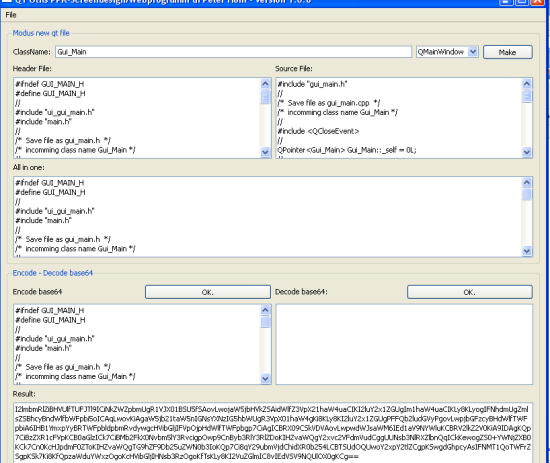Click the Encode text box scroll down arrow
The height and width of the screenshot is (463, 550).
(265, 378)
